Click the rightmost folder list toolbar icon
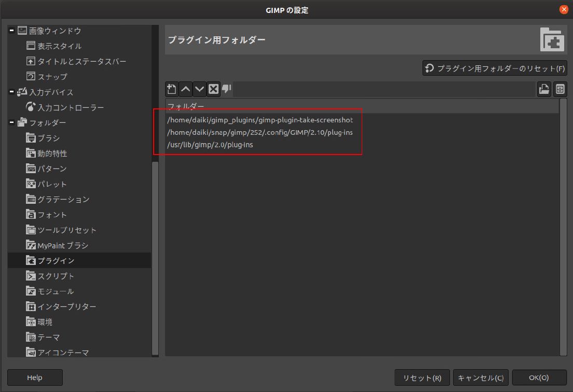The height and width of the screenshot is (392, 573). tap(560, 89)
